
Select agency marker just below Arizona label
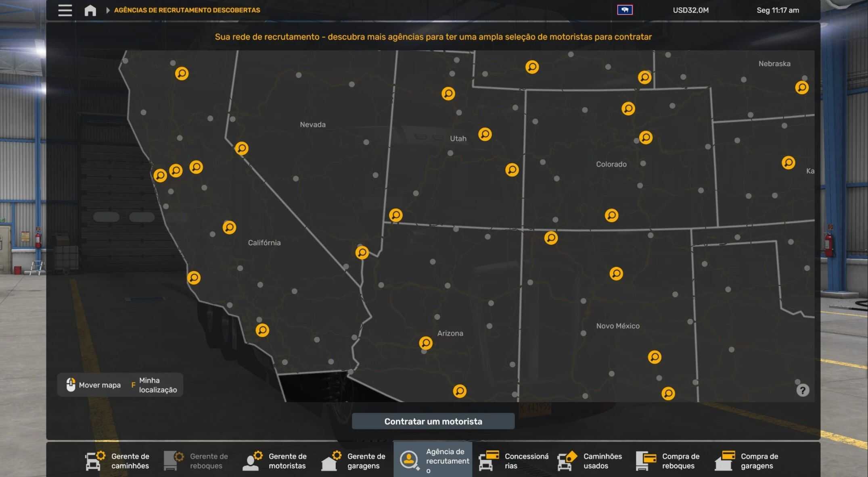pos(425,343)
